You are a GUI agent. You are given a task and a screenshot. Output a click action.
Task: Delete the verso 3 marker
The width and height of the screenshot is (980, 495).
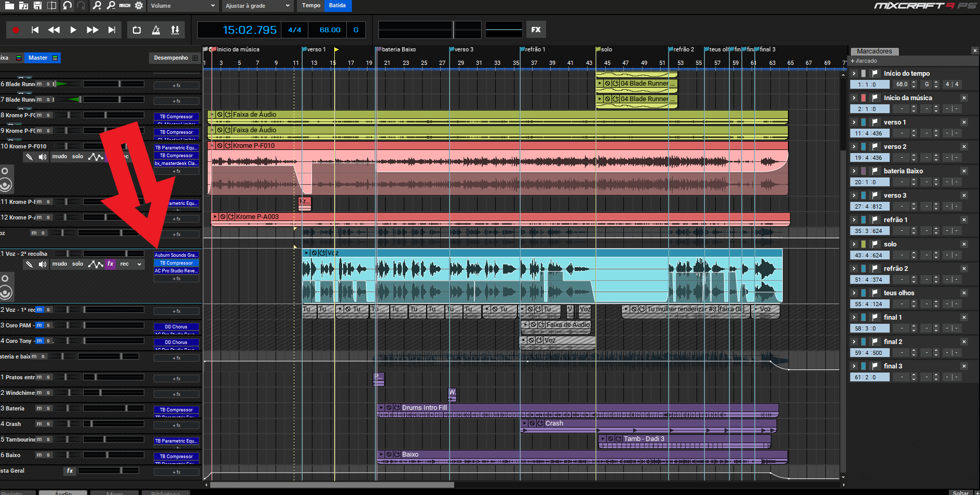(964, 196)
